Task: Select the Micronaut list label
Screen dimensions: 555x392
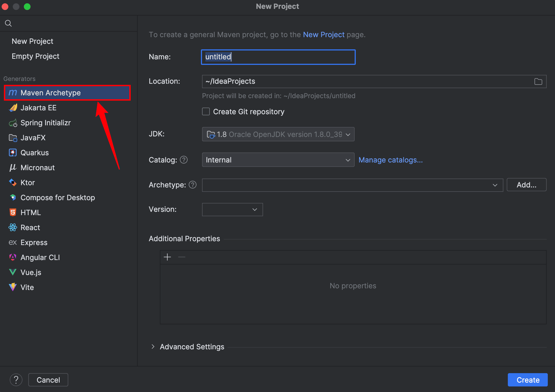Action: (x=38, y=168)
